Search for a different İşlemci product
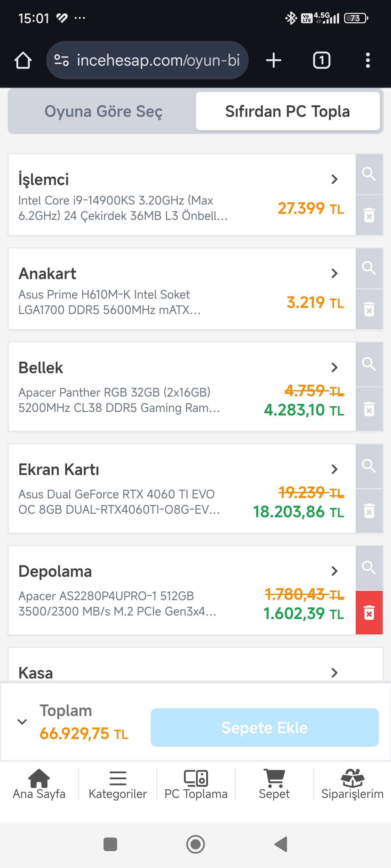Viewport: 391px width, 868px height. (x=369, y=174)
